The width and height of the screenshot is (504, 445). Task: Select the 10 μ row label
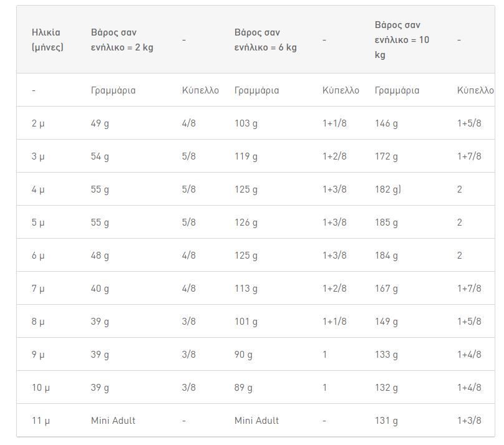tap(41, 388)
